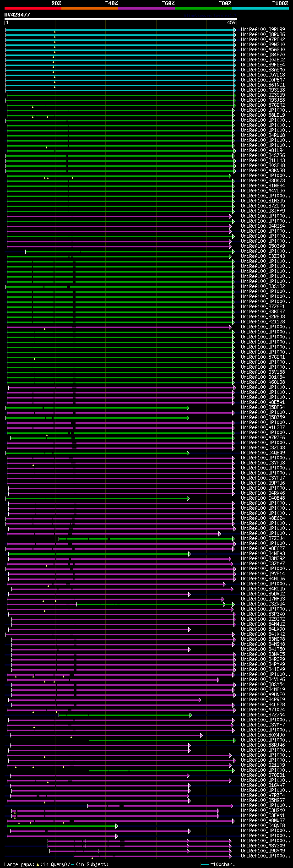Select the UniRef100_Q8JFY9 label
293x868 pixels.
click(263, 211)
